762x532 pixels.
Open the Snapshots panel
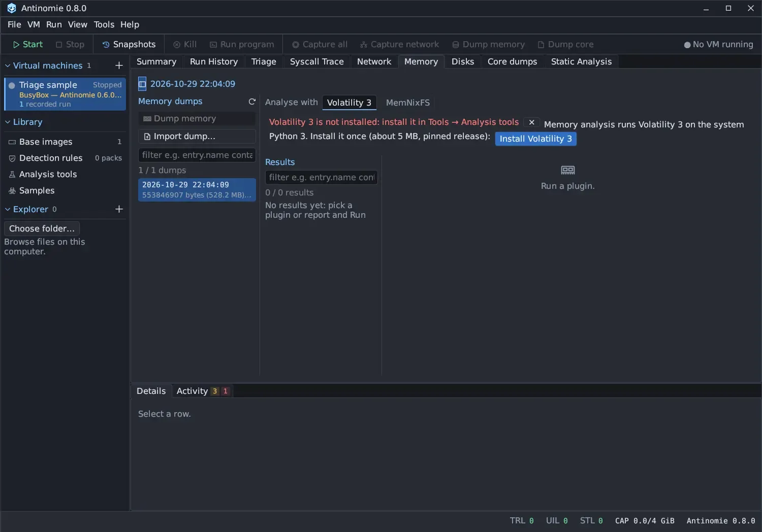click(x=129, y=44)
